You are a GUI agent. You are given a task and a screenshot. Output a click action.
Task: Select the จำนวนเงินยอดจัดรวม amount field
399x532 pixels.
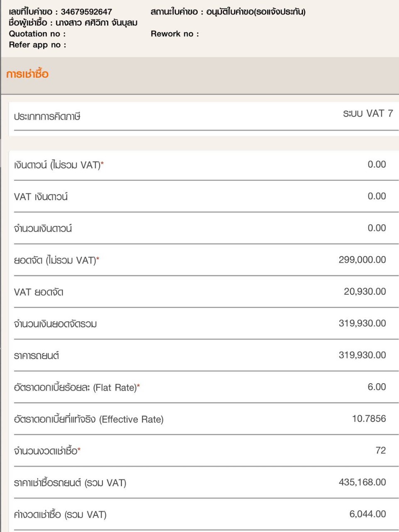[x=362, y=323]
